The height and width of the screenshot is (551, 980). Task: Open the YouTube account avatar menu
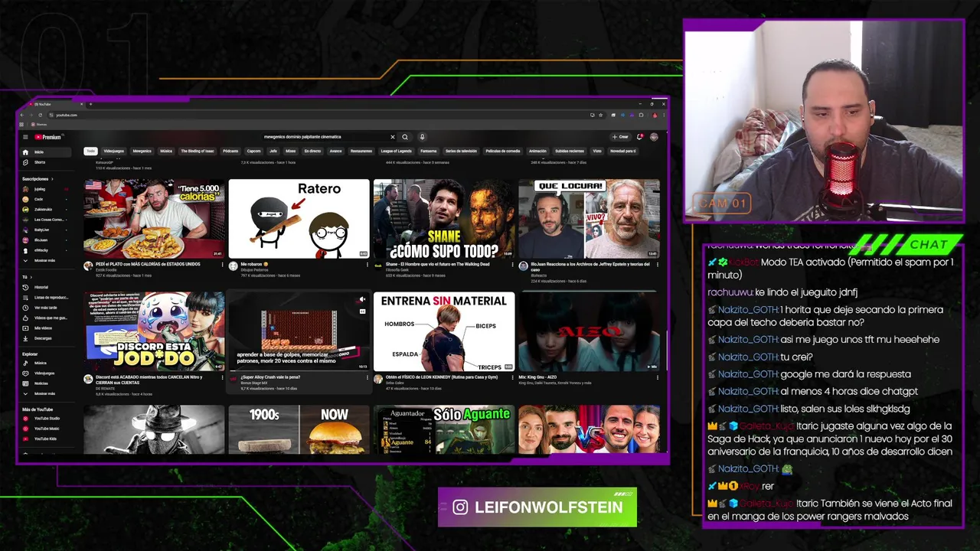click(x=654, y=137)
